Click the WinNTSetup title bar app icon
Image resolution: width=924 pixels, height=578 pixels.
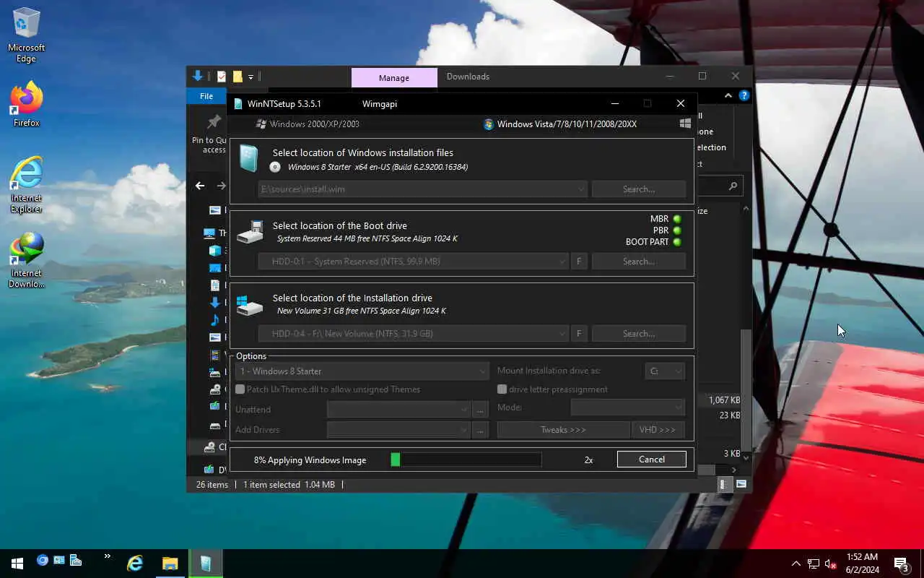tap(238, 103)
